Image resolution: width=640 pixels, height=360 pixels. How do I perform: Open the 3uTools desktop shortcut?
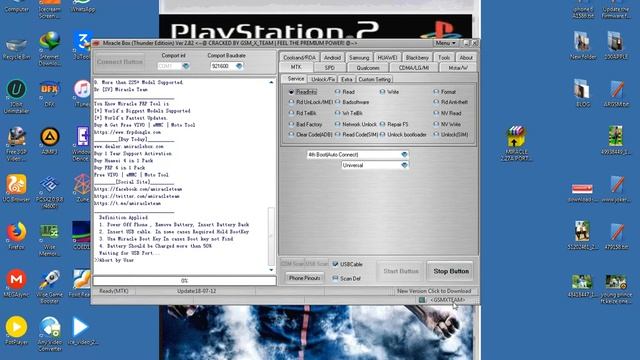(82, 46)
